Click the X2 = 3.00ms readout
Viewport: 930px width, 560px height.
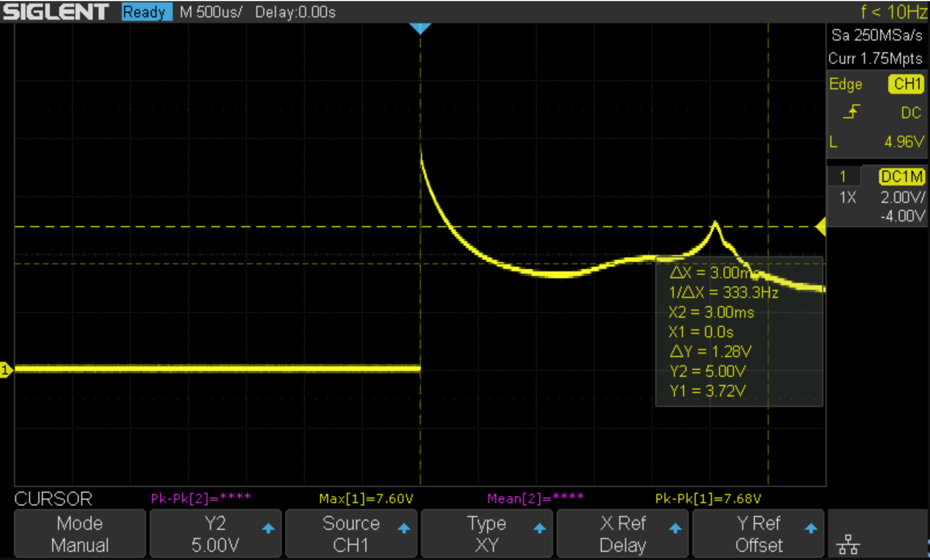pos(711,312)
